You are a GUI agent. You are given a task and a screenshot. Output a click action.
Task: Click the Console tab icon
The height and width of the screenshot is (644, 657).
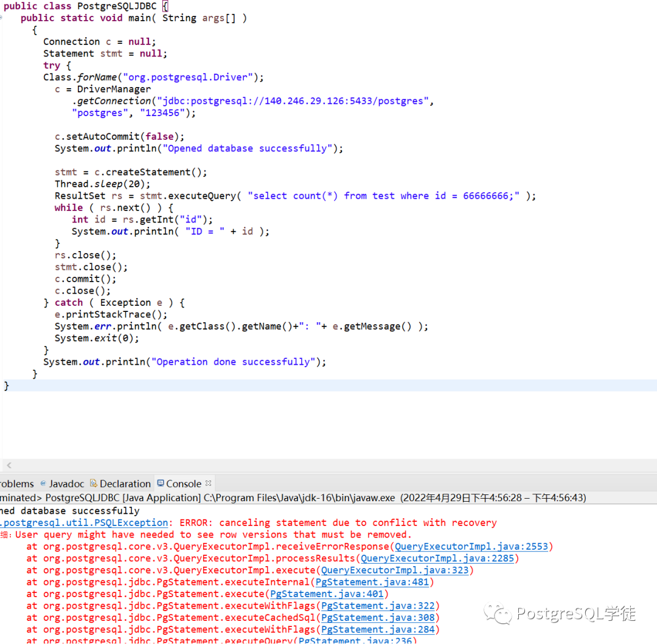click(161, 483)
